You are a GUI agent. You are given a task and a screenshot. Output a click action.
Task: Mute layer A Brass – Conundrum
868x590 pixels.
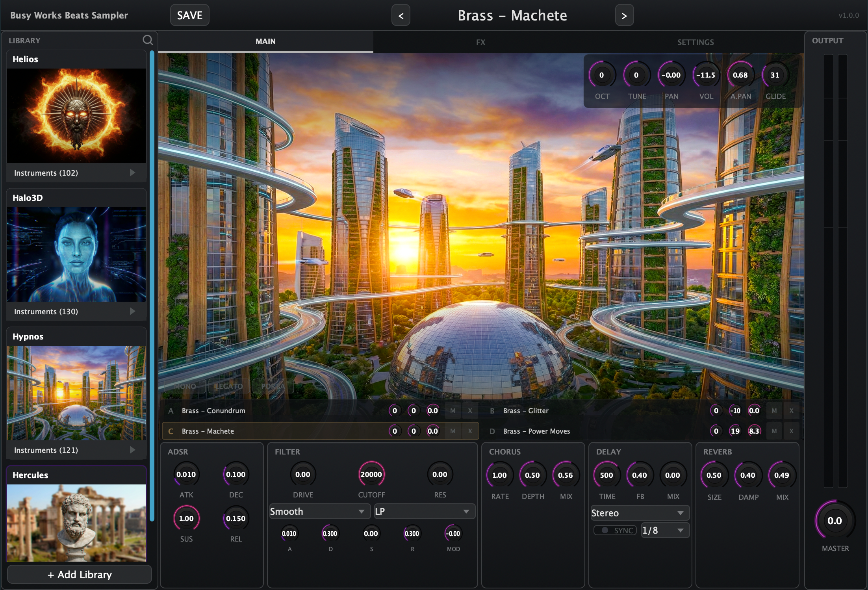[453, 410]
